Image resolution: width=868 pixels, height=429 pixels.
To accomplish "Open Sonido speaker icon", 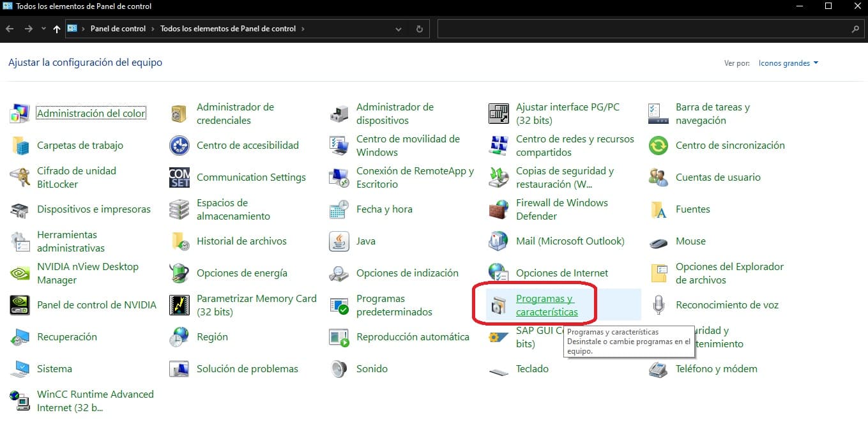I will pos(339,369).
